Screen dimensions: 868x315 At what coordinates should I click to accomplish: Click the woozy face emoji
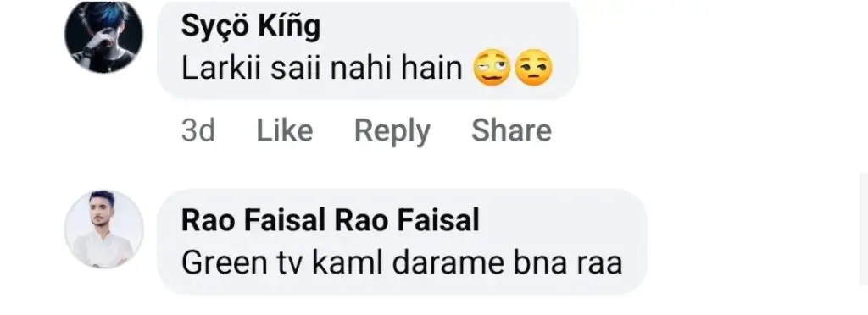(492, 68)
